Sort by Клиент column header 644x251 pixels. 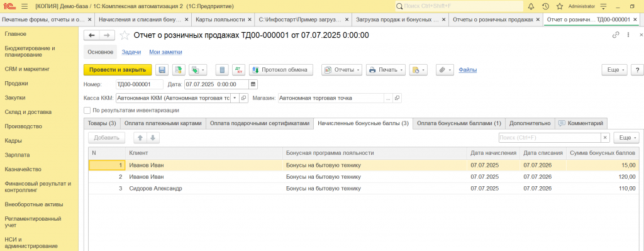(x=204, y=153)
